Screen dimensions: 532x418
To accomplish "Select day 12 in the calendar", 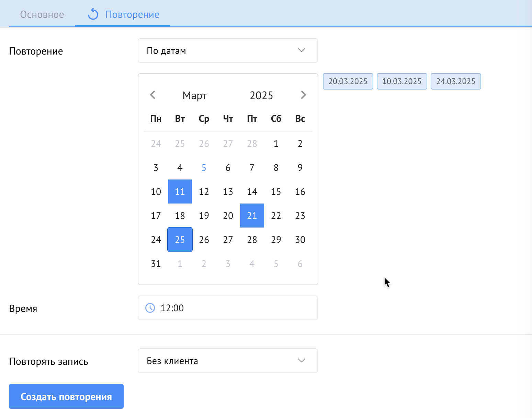I will click(204, 191).
